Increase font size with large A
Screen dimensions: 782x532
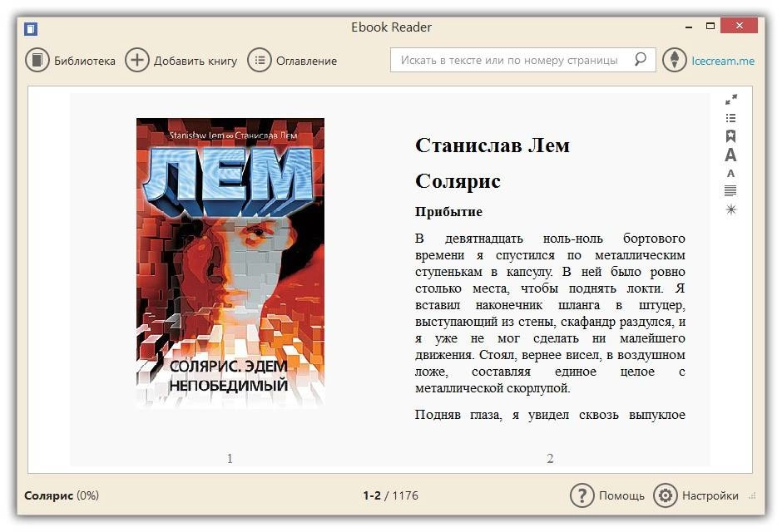(730, 155)
